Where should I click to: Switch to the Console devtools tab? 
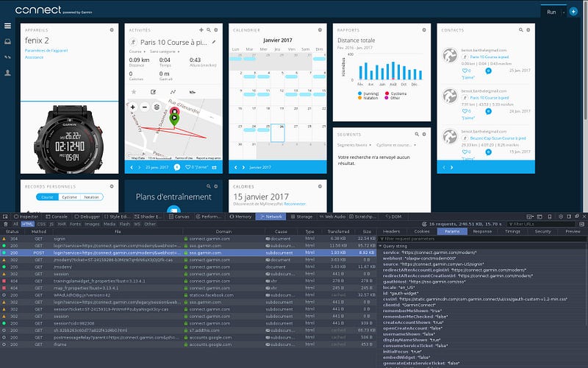click(x=57, y=216)
